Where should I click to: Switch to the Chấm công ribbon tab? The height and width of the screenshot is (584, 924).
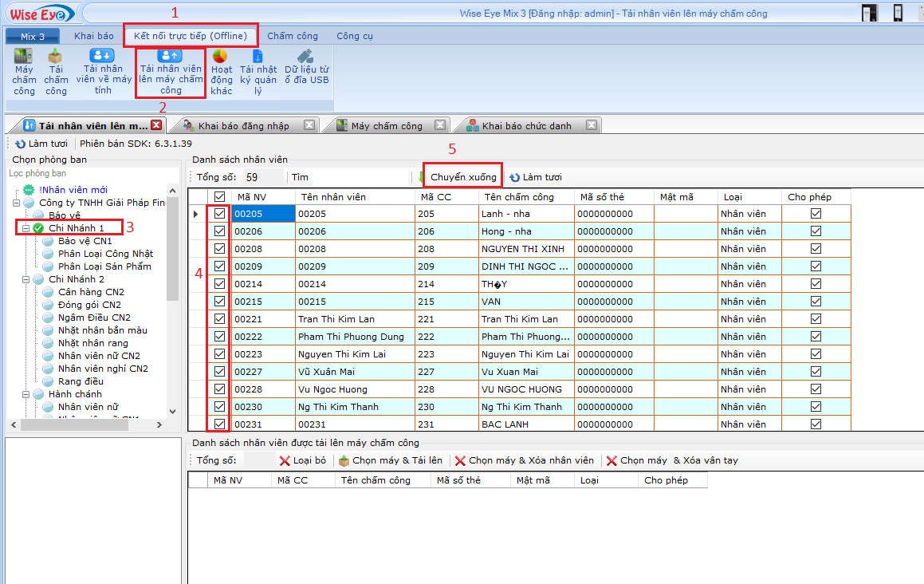pos(292,36)
